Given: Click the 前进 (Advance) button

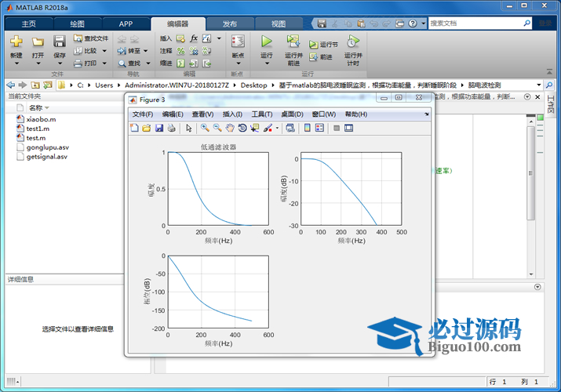Looking at the screenshot, I should [x=321, y=56].
